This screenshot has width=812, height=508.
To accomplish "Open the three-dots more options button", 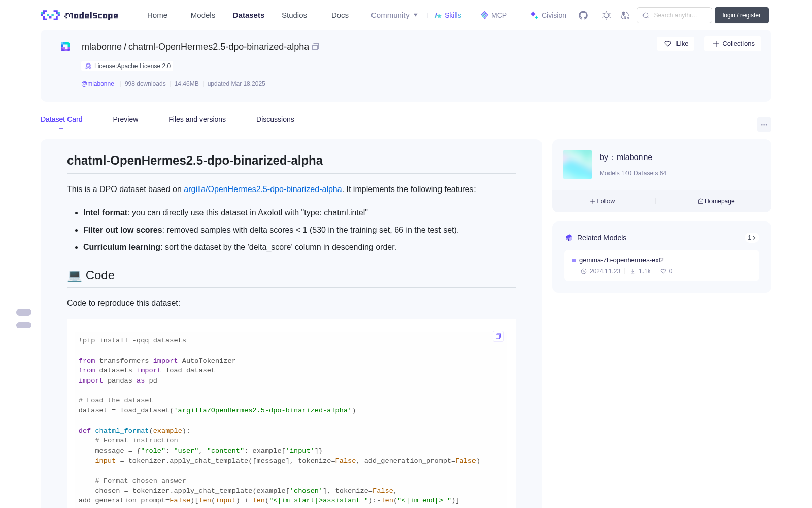I will tap(764, 124).
